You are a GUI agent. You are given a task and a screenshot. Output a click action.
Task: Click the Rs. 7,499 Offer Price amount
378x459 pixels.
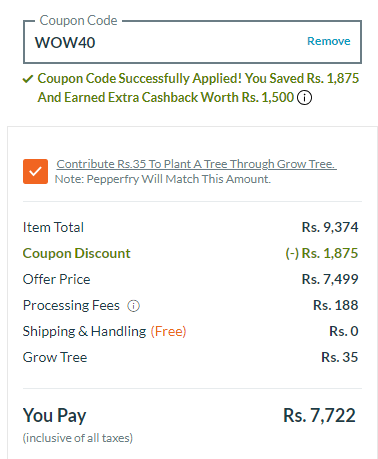point(330,279)
